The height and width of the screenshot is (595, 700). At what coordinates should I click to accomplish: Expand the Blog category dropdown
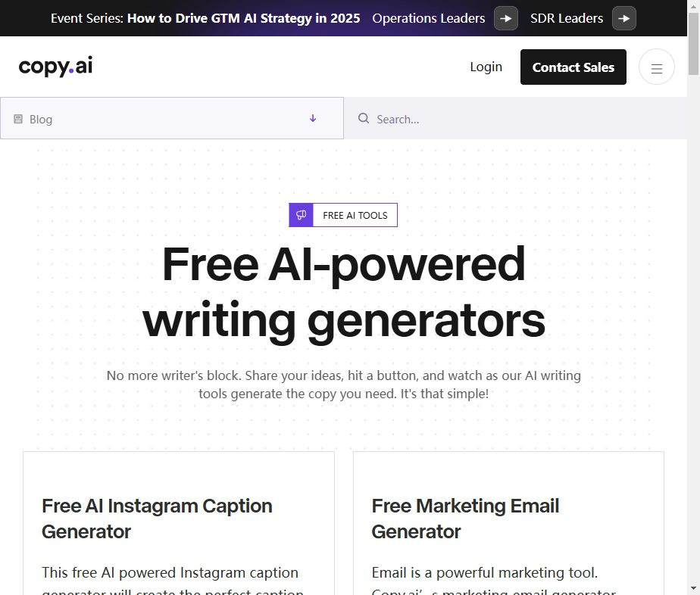pos(172,118)
